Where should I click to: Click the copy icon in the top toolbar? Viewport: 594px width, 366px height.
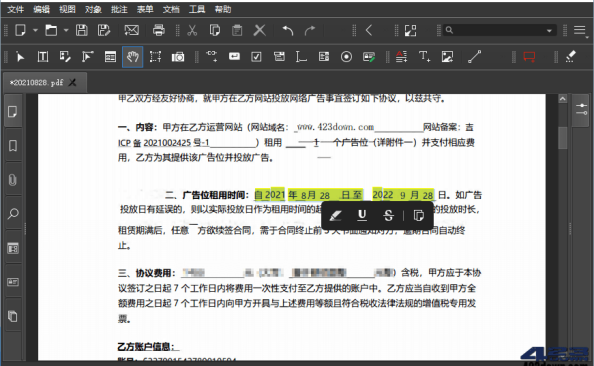pyautogui.click(x=214, y=30)
